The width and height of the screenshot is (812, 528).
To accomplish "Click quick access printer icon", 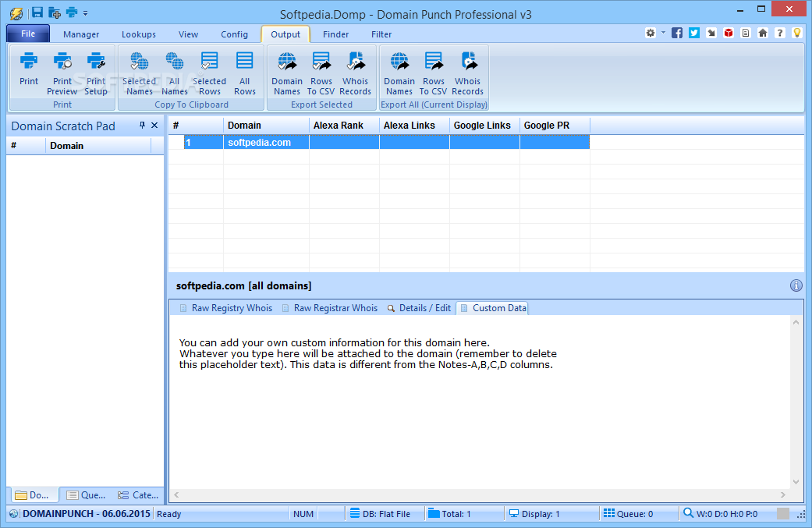I will pyautogui.click(x=72, y=12).
